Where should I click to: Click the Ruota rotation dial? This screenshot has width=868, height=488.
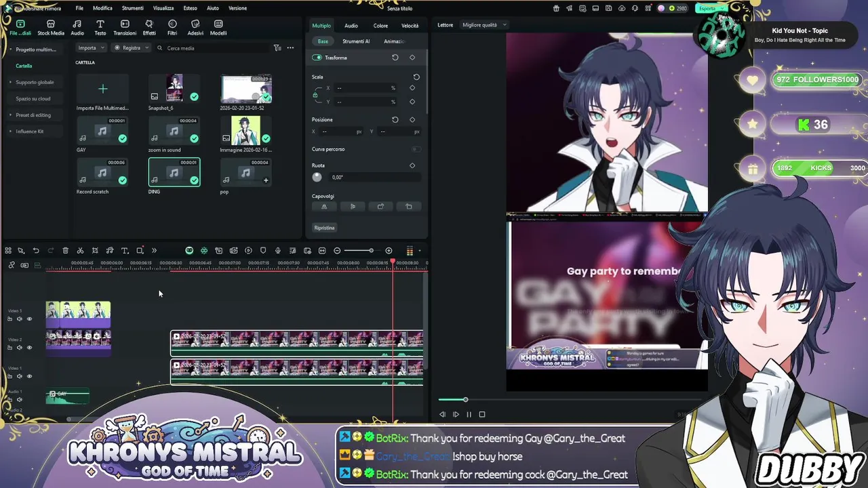[x=317, y=177]
